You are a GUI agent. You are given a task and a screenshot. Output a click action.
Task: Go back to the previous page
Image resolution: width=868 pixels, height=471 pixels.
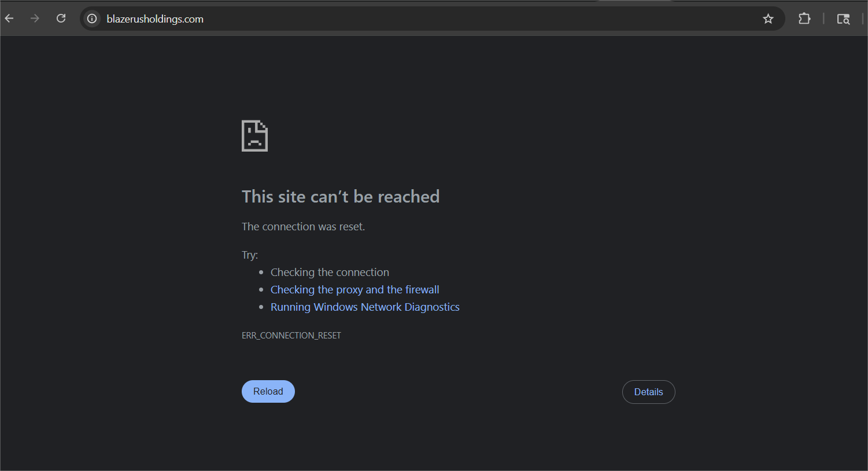click(9, 19)
